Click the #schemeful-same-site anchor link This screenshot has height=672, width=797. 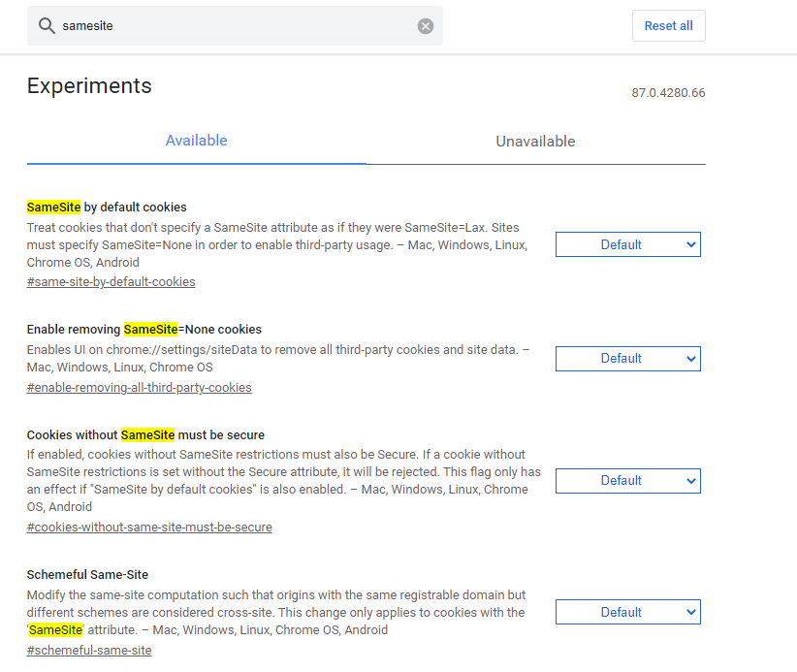(x=89, y=651)
